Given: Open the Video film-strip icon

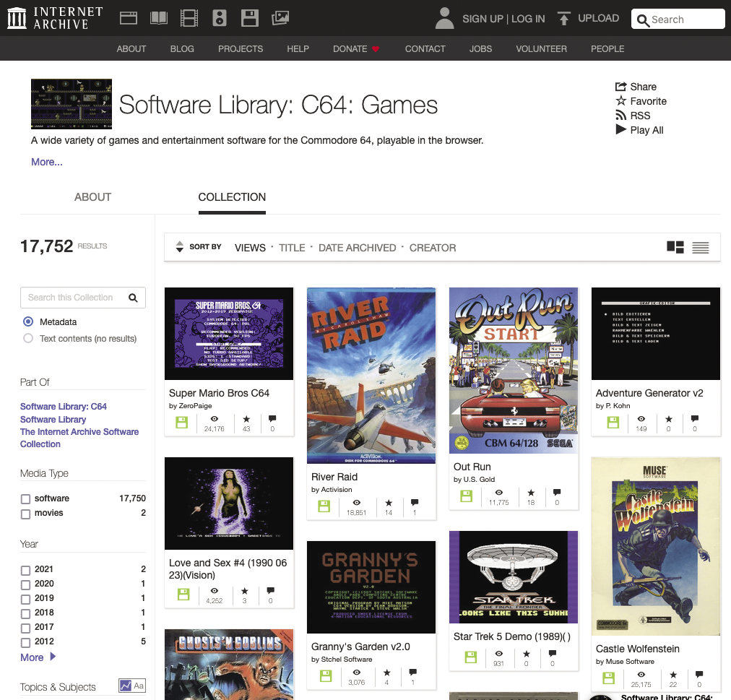Looking at the screenshot, I should (x=189, y=18).
